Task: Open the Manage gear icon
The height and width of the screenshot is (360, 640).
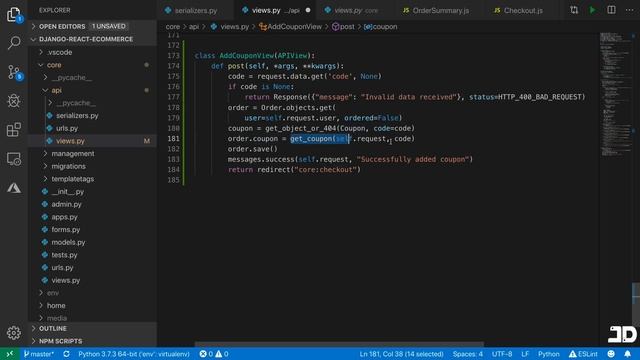Action: pos(13,333)
